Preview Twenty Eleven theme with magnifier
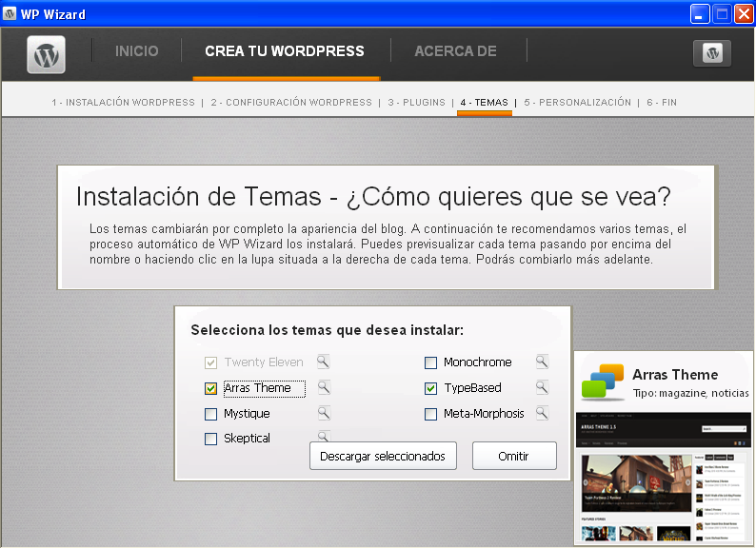The width and height of the screenshot is (756, 548). click(323, 362)
